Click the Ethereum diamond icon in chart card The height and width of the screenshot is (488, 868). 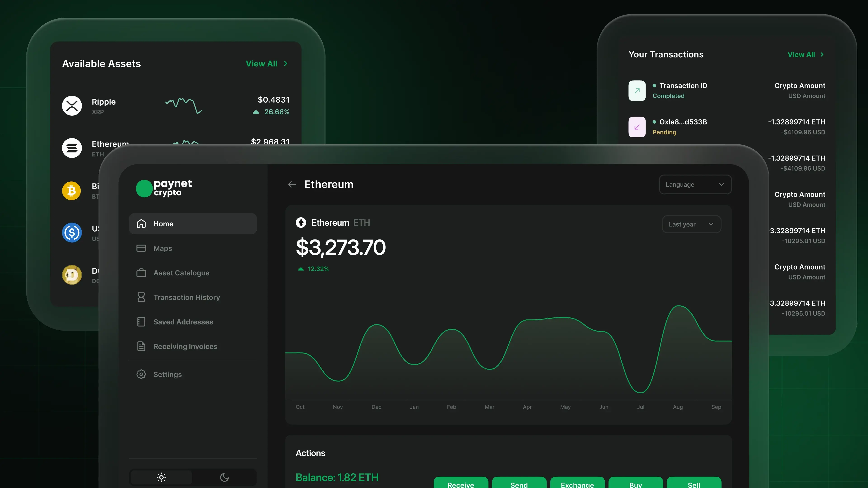[301, 223]
